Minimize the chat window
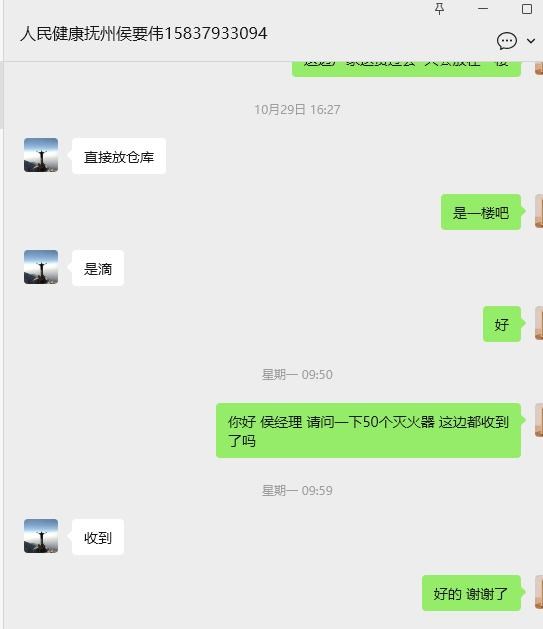The height and width of the screenshot is (629, 543). pos(483,9)
